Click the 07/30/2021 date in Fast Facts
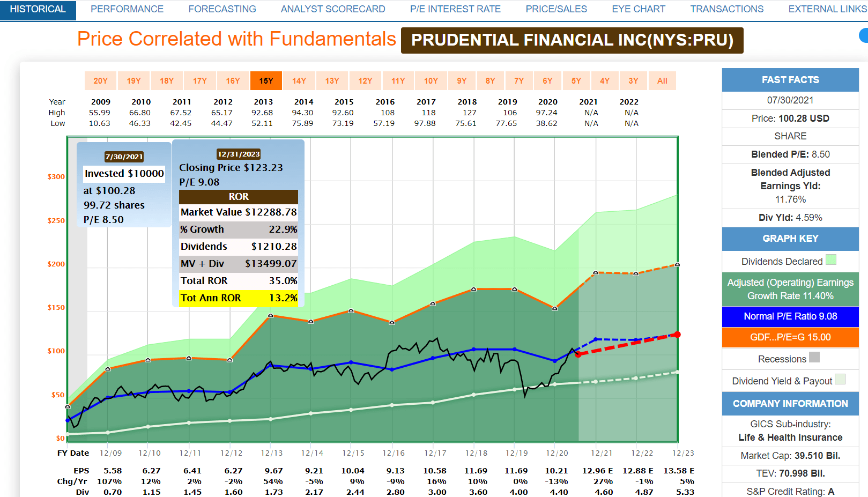The height and width of the screenshot is (497, 868). (790, 100)
